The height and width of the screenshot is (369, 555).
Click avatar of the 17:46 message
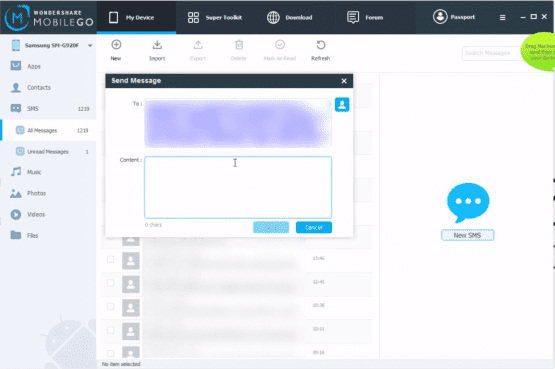click(x=131, y=261)
